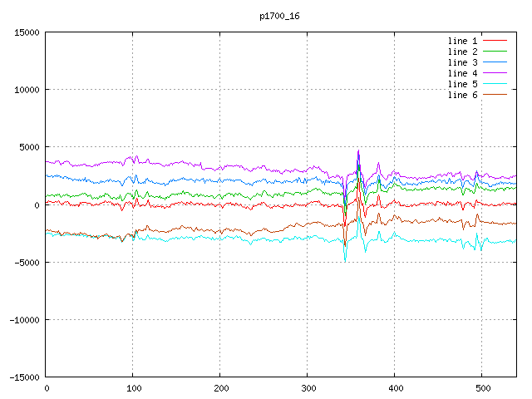Click the 'line 3' legend text
Viewport: 532px width, 399px height.
pos(463,62)
